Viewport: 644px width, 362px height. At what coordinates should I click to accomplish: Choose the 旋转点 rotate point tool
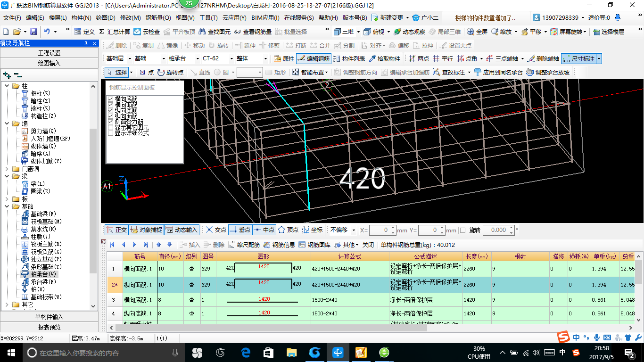[171, 72]
